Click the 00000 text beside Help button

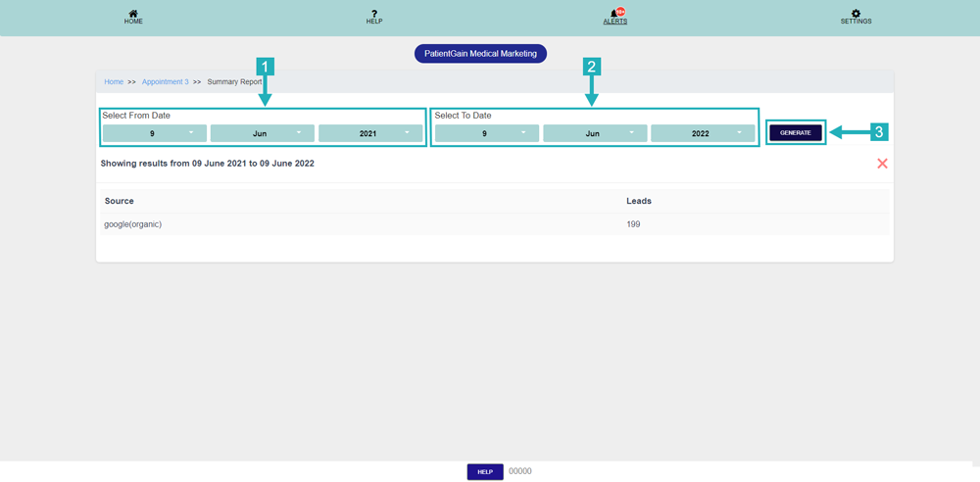point(520,471)
